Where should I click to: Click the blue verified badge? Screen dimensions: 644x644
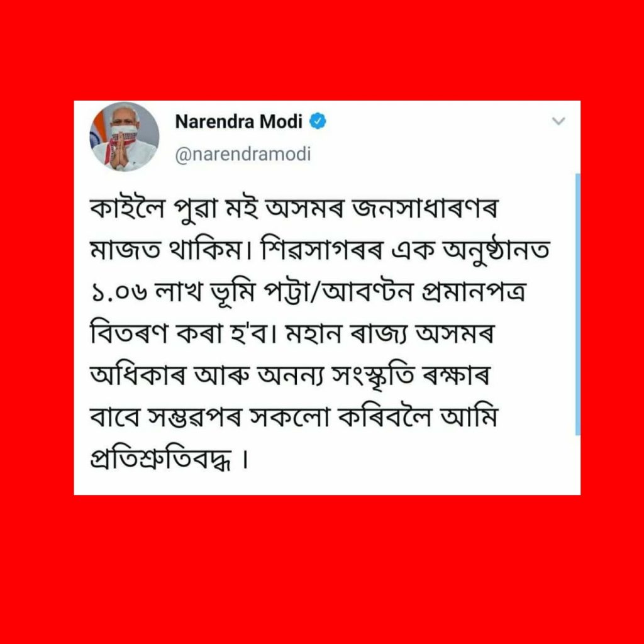tap(318, 121)
